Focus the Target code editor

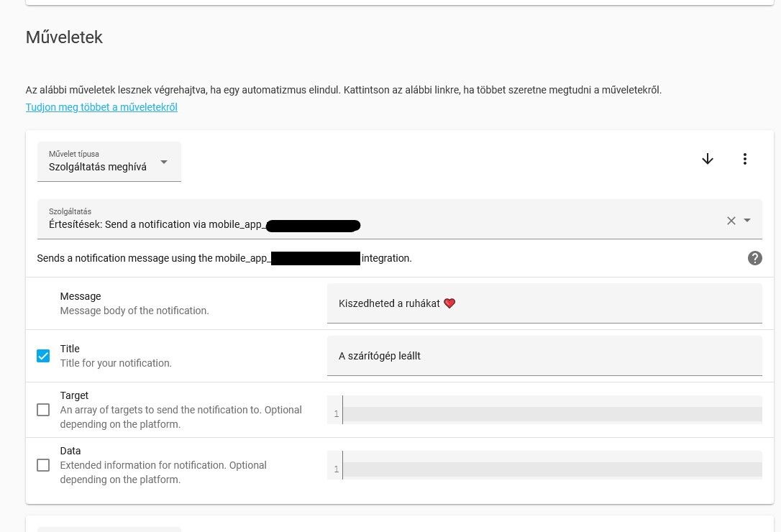pyautogui.click(x=544, y=410)
